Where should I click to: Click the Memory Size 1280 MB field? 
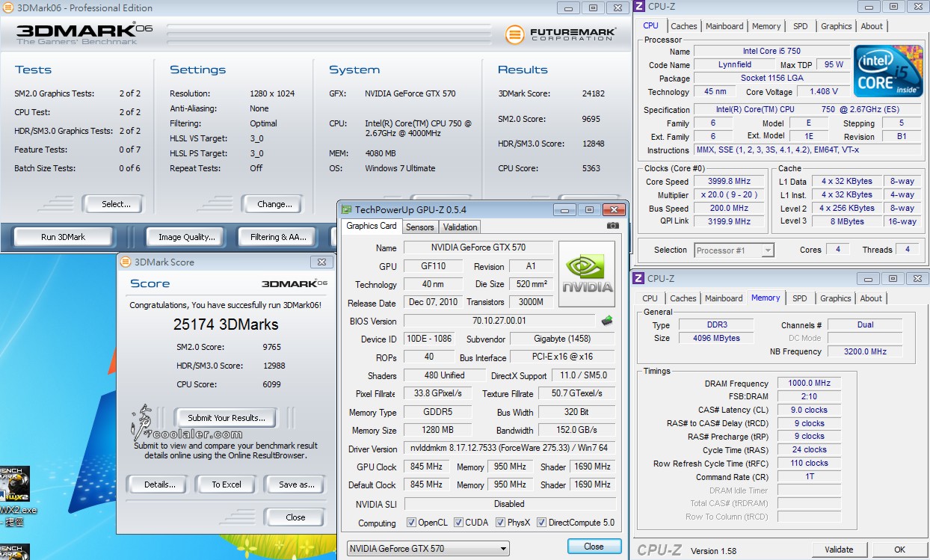pos(437,431)
